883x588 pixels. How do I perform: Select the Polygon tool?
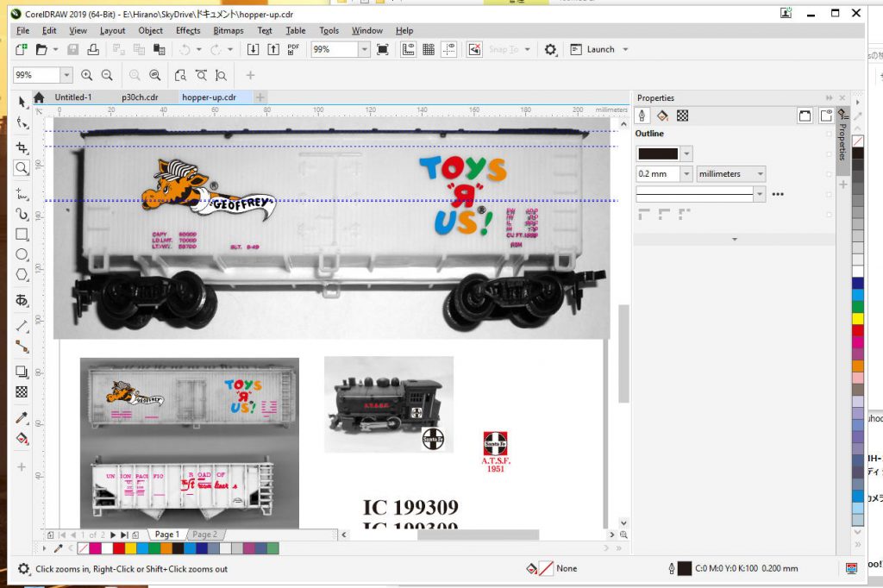22,275
